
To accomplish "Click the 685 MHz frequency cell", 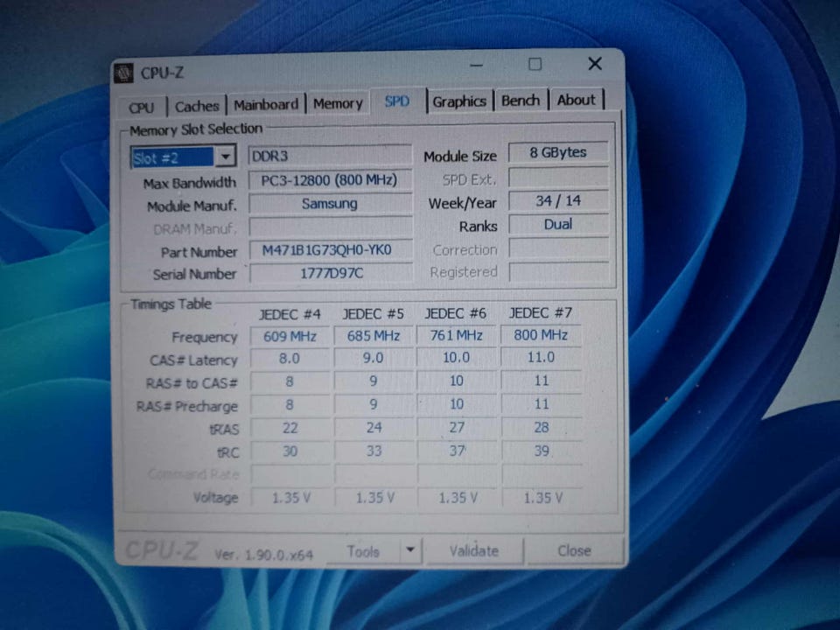I will 374,336.
